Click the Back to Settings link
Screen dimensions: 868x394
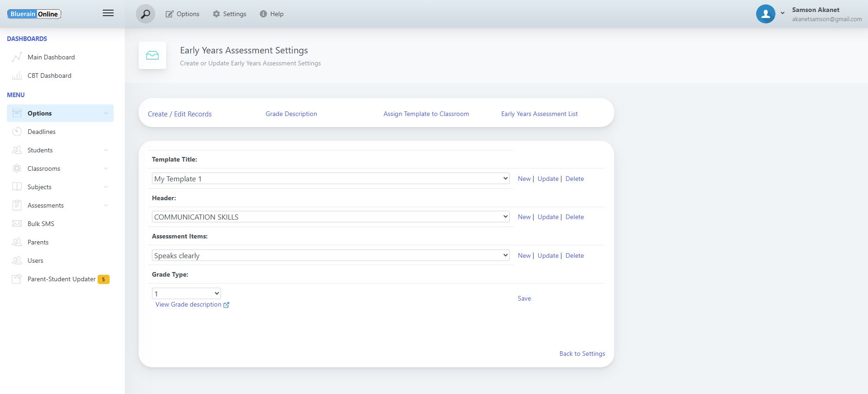pos(582,353)
